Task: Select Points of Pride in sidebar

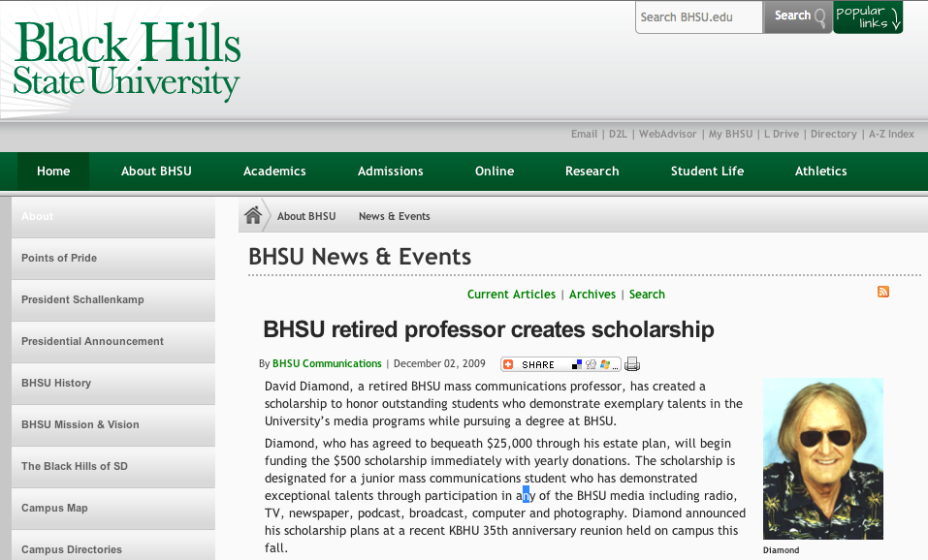Action: (59, 258)
